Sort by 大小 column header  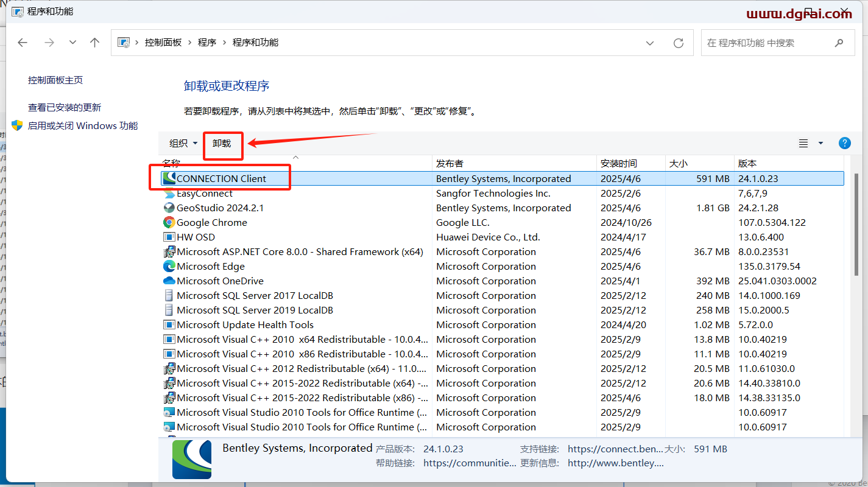pos(700,163)
